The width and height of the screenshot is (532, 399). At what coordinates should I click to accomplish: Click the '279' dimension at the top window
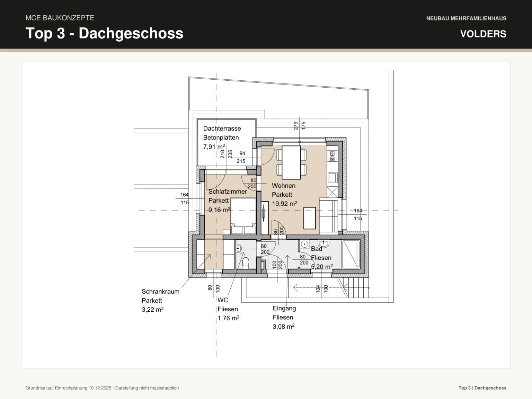(x=296, y=125)
